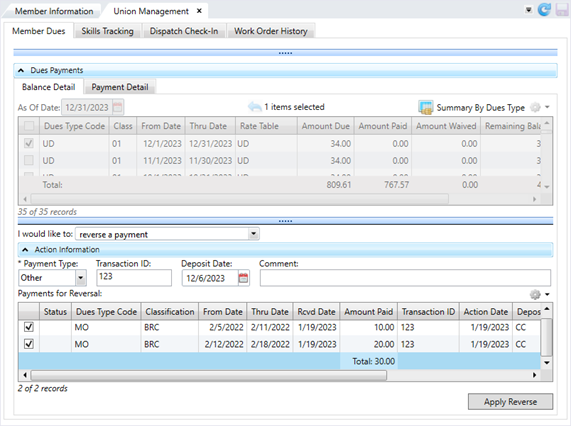Sort balance grid by Class column
Viewport: 571px width, 426px height.
point(123,126)
